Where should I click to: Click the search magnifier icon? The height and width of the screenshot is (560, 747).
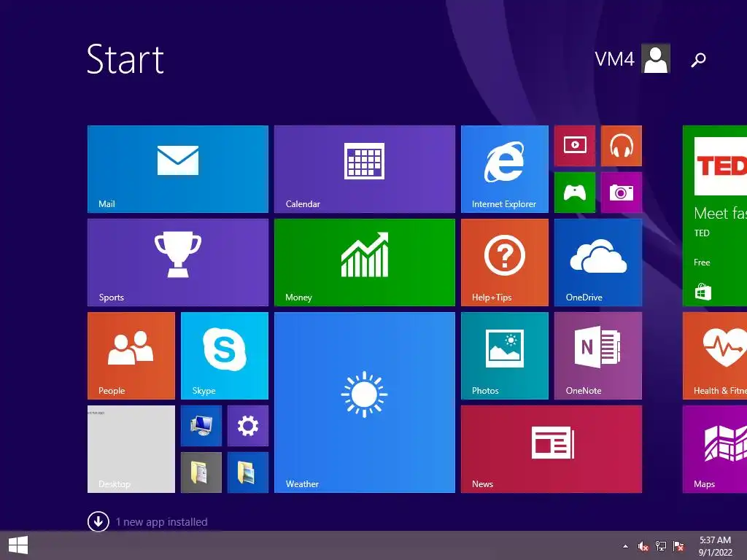tap(698, 60)
